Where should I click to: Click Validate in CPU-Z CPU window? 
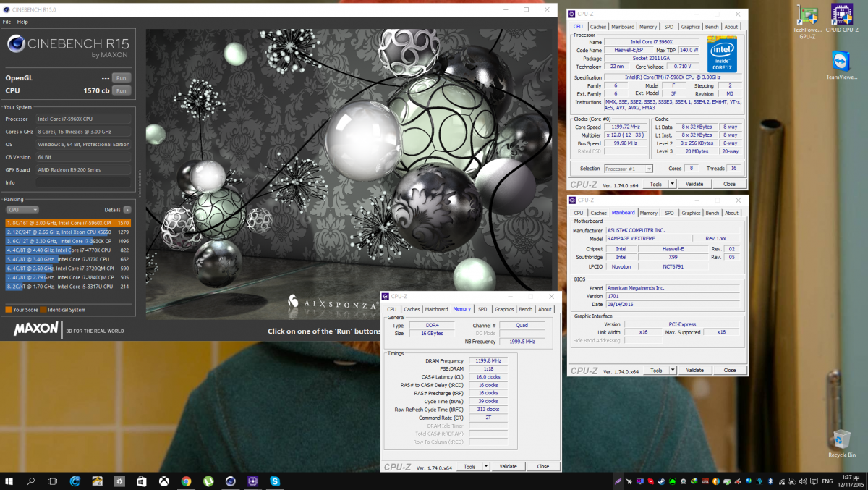point(694,184)
